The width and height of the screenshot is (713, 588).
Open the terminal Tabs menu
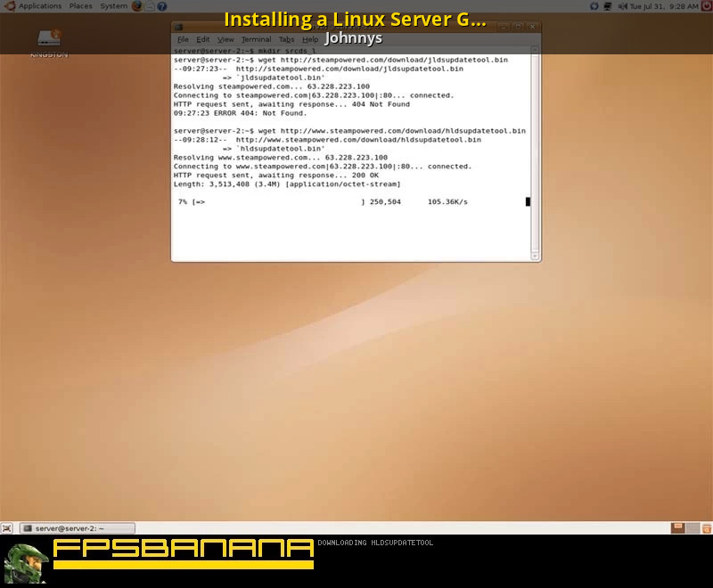tap(286, 39)
